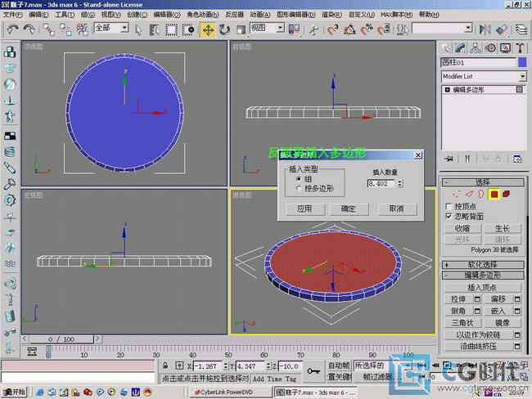Expand the 软化选择 rollout
This screenshot has width=532, height=399.
click(x=482, y=264)
